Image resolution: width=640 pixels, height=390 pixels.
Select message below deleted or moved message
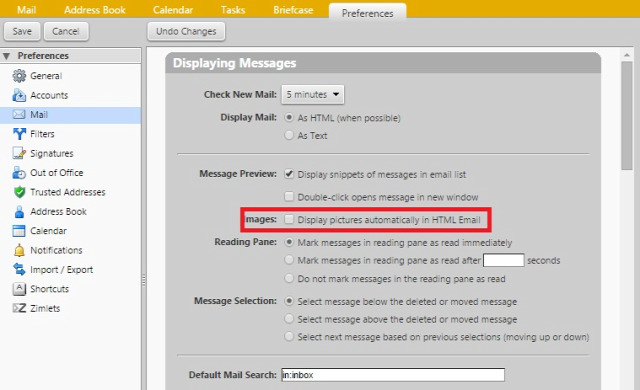tap(289, 301)
